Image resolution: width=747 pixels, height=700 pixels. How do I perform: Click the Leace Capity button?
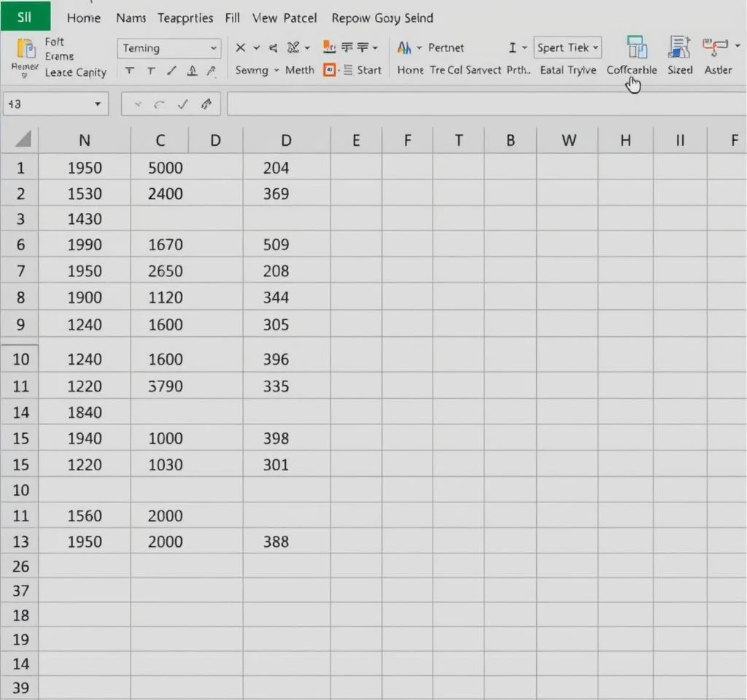75,72
